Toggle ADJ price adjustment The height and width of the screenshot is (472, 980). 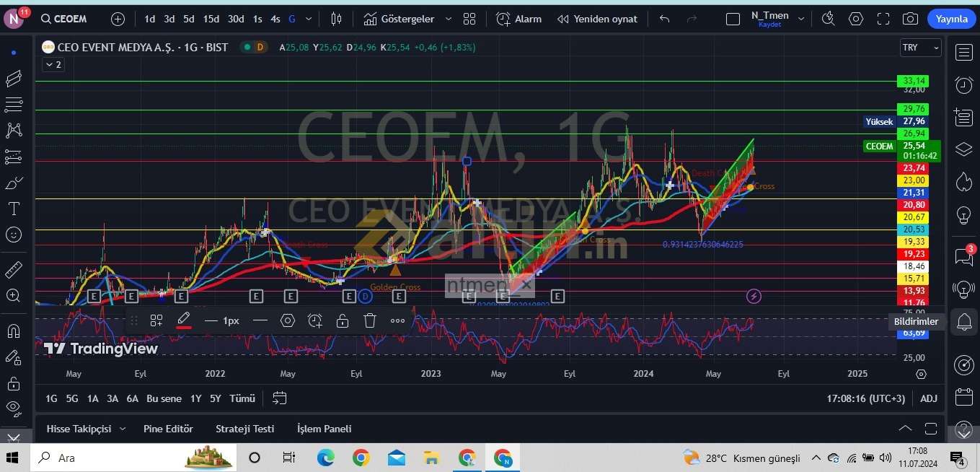pyautogui.click(x=929, y=398)
